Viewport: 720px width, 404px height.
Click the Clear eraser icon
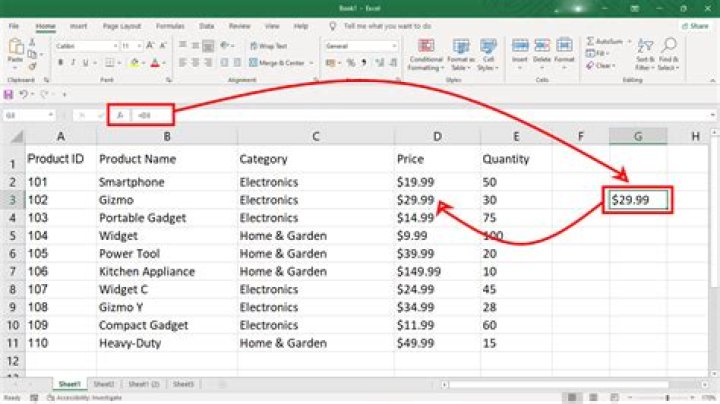tap(590, 66)
